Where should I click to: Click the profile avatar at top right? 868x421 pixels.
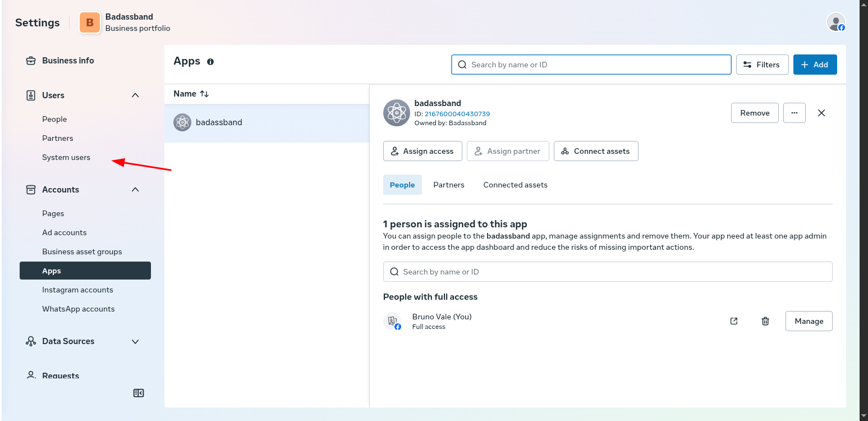point(835,22)
